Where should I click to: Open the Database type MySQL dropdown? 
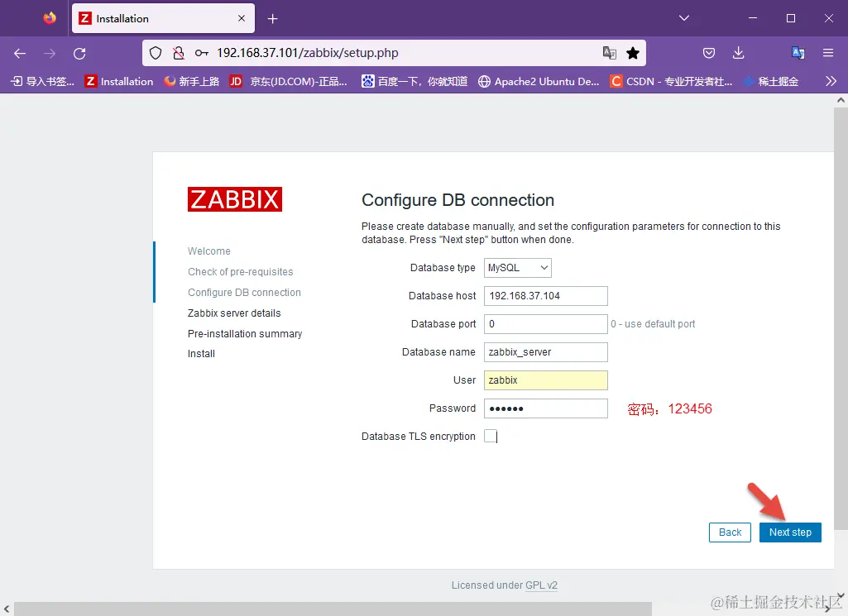(518, 268)
